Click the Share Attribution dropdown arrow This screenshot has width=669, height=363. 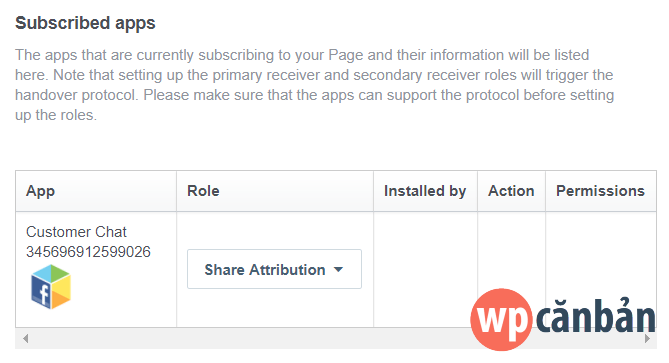point(338,270)
